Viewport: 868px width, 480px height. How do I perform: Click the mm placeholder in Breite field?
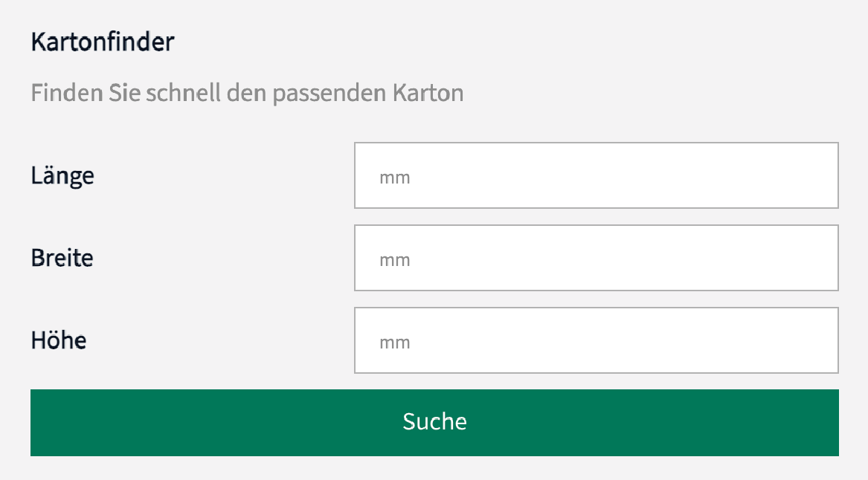395,261
